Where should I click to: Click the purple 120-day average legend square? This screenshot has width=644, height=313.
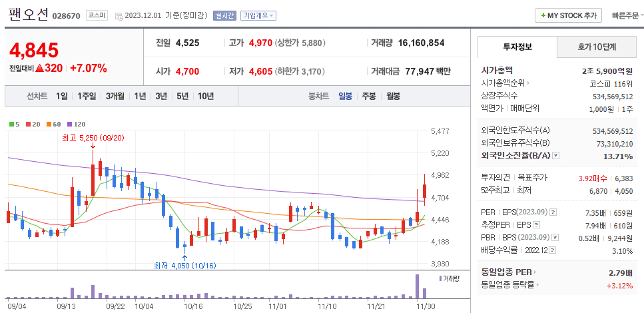point(69,124)
